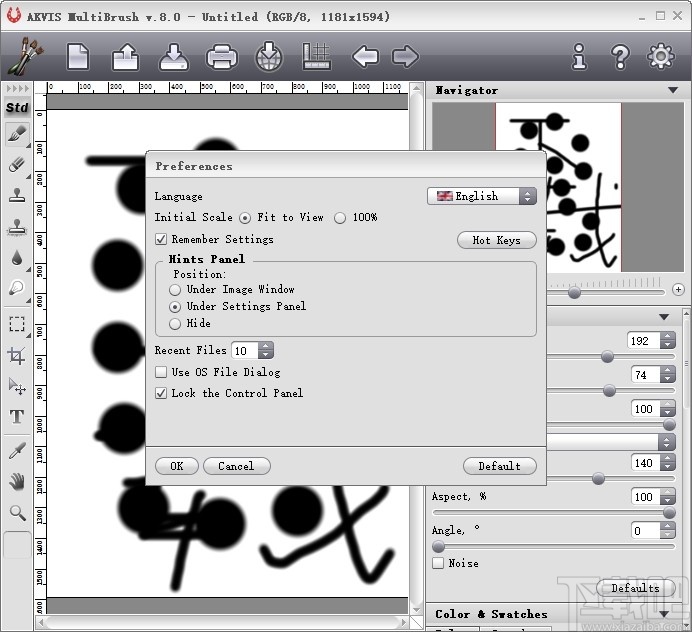Select the Eyedropper tool
This screenshot has height=632, width=692.
tap(17, 451)
